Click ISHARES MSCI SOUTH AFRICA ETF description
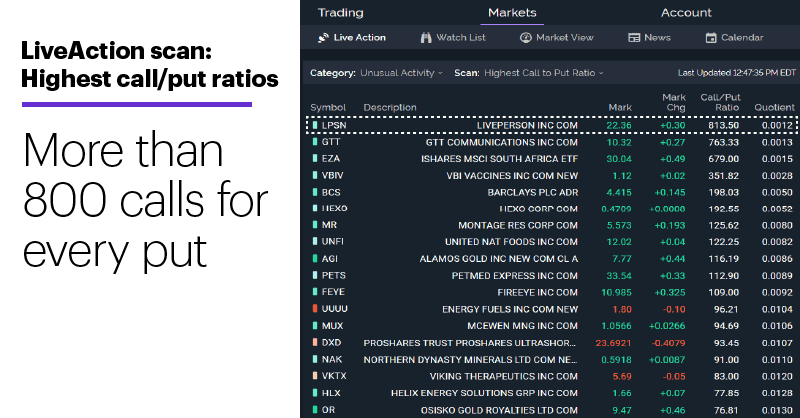 point(499,159)
